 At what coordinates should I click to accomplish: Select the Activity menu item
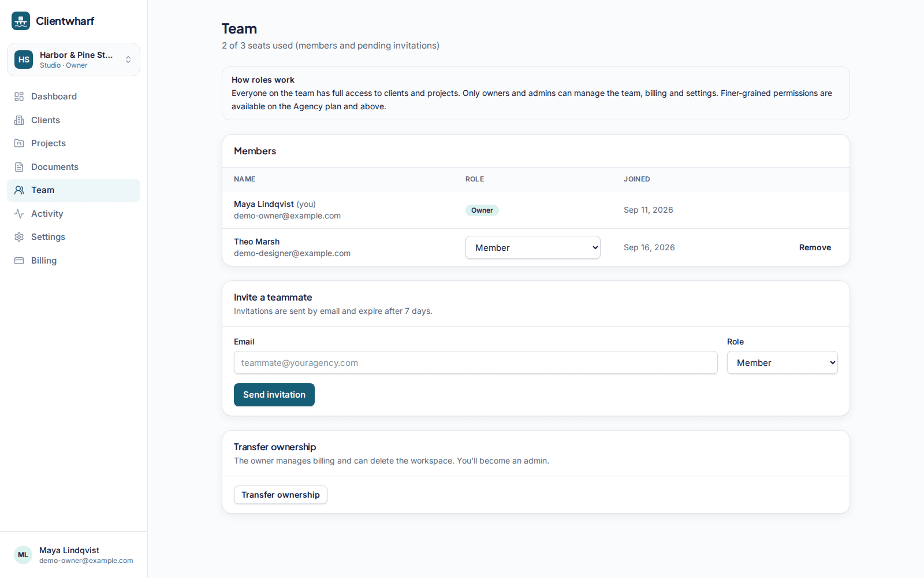73,214
